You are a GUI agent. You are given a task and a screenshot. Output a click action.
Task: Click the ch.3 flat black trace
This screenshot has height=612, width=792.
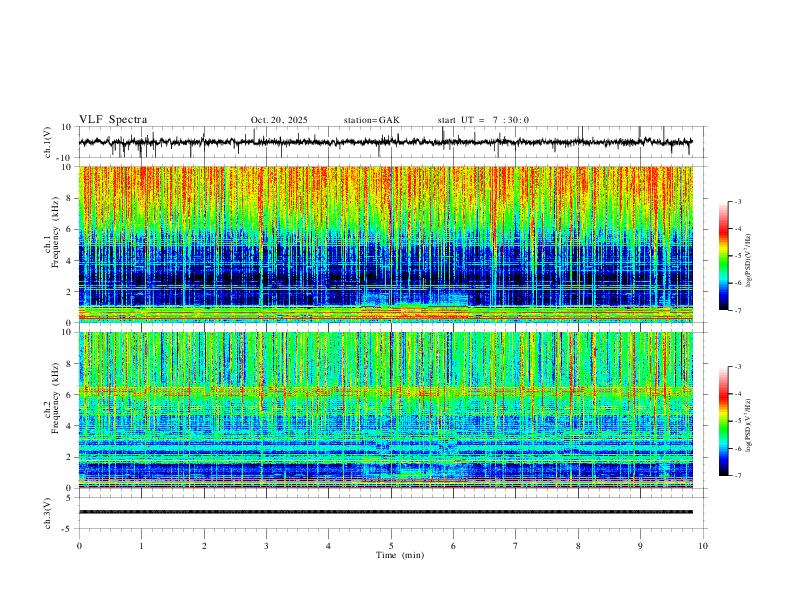385,512
